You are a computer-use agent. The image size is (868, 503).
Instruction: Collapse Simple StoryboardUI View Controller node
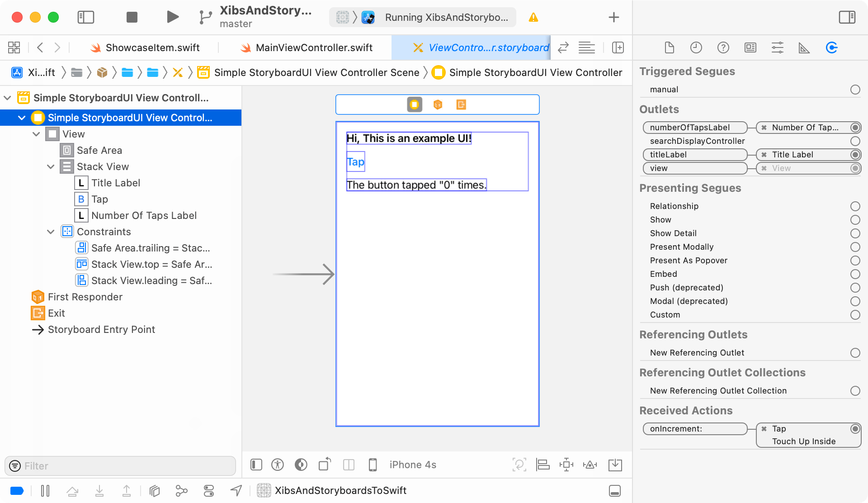pos(22,118)
